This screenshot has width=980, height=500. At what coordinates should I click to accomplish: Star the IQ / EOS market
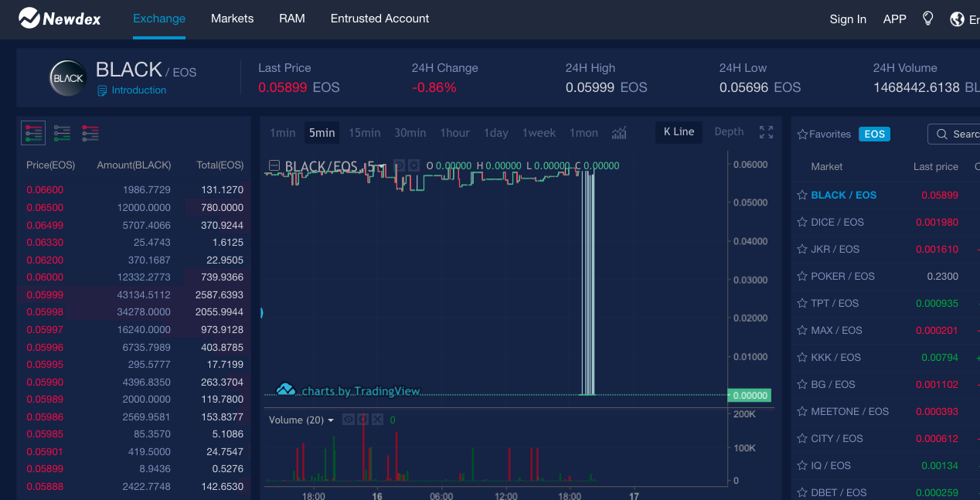point(802,465)
